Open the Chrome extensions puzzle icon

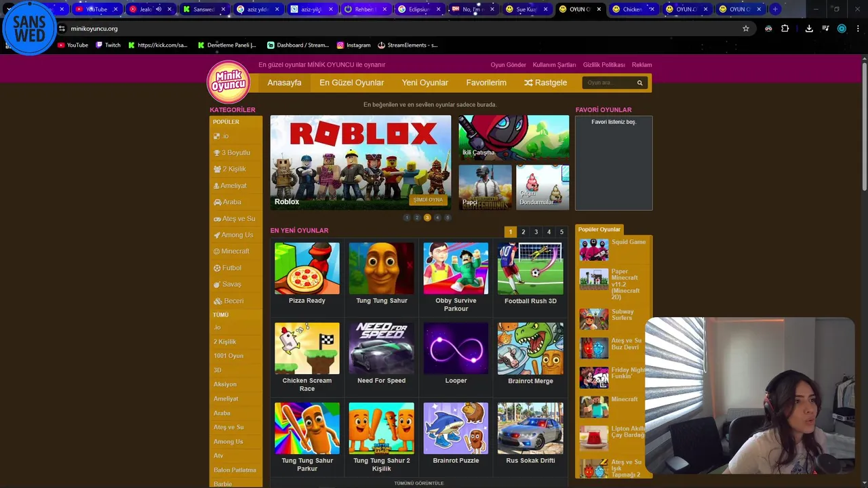(x=785, y=28)
